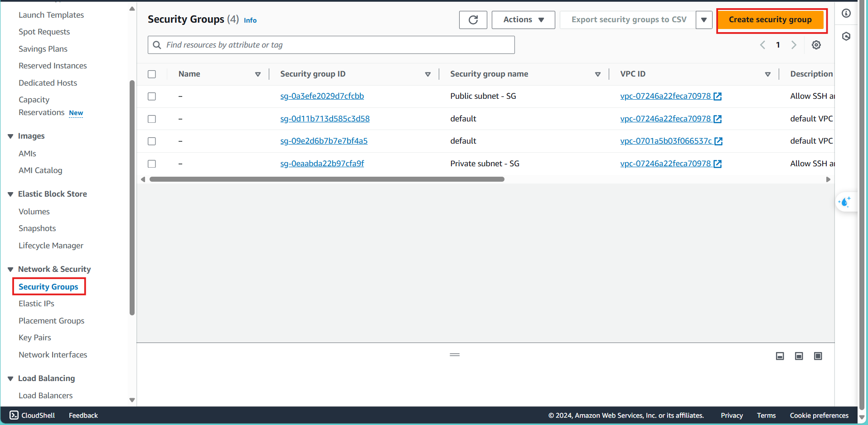Check the sg-0d11b713d585c3d58 row

click(152, 119)
